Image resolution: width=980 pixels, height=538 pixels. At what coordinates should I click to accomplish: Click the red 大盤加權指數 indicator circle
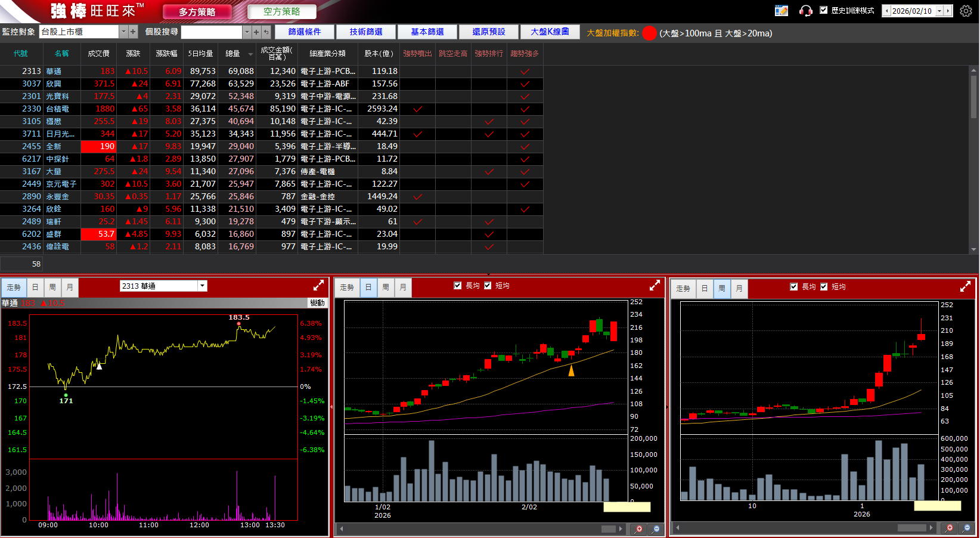point(649,33)
